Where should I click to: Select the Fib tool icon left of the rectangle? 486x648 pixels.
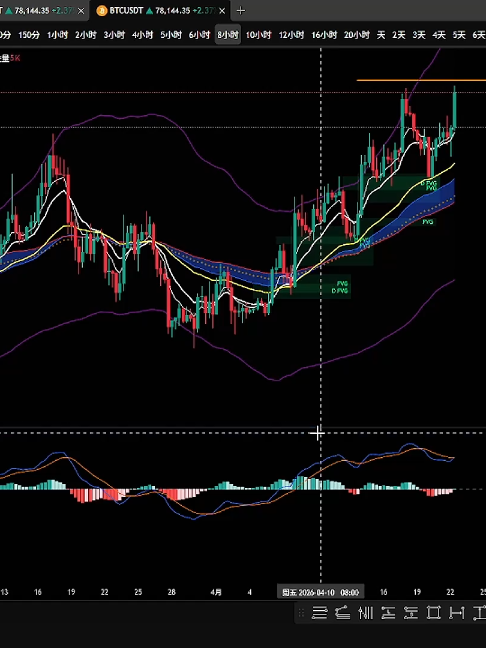coord(411,612)
